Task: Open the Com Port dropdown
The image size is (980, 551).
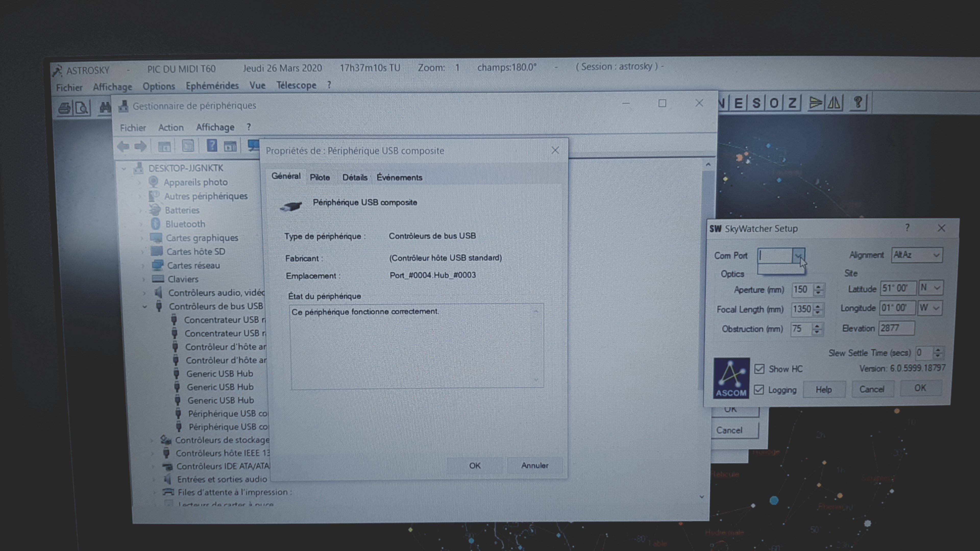Action: click(799, 256)
